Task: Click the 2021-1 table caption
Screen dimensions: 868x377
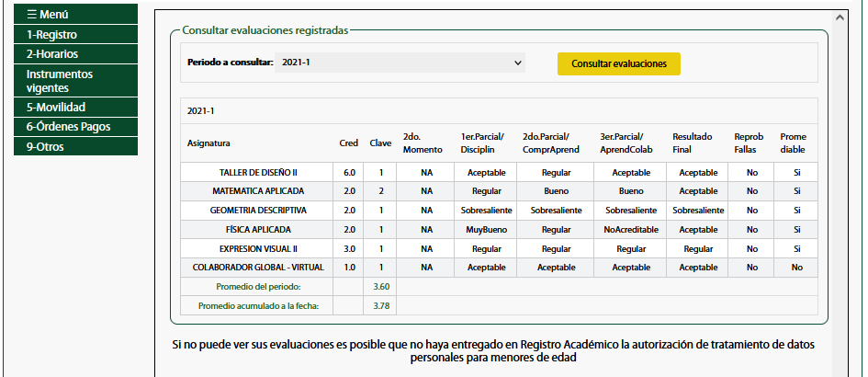Action: tap(200, 111)
